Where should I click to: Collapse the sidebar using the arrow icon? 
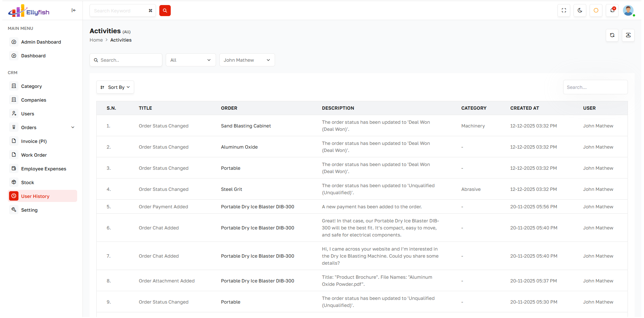coord(73,10)
